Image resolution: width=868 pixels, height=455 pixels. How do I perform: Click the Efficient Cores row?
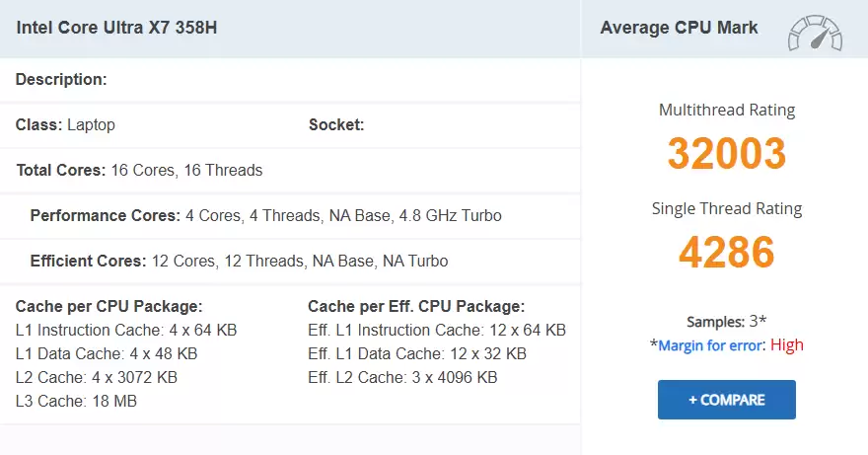coord(239,262)
